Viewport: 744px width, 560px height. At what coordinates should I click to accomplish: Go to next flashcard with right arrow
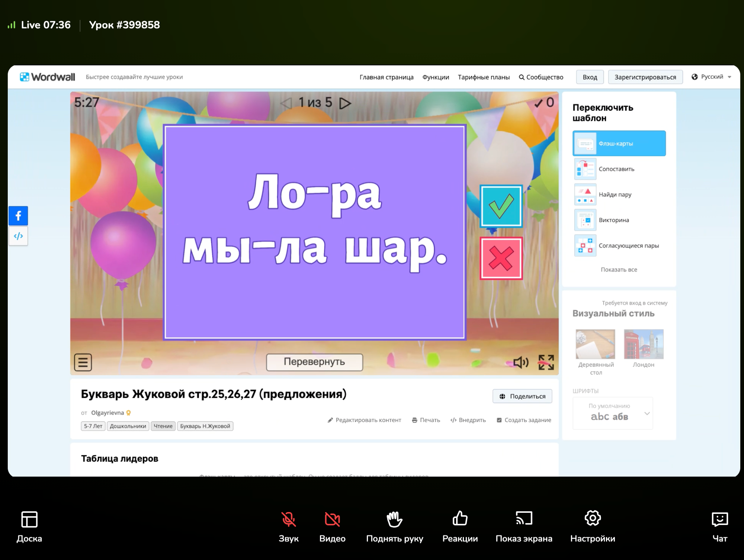pos(345,103)
